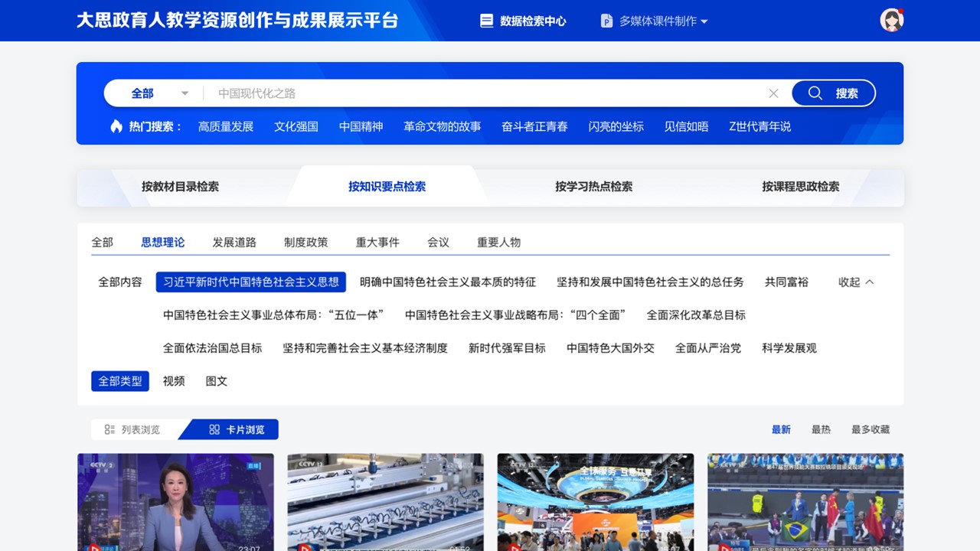Click the flame icon beside 热门搜索
980x551 pixels.
coord(116,126)
